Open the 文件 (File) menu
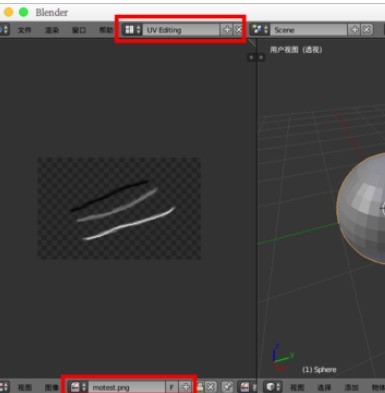Image resolution: width=385 pixels, height=393 pixels. (x=25, y=30)
